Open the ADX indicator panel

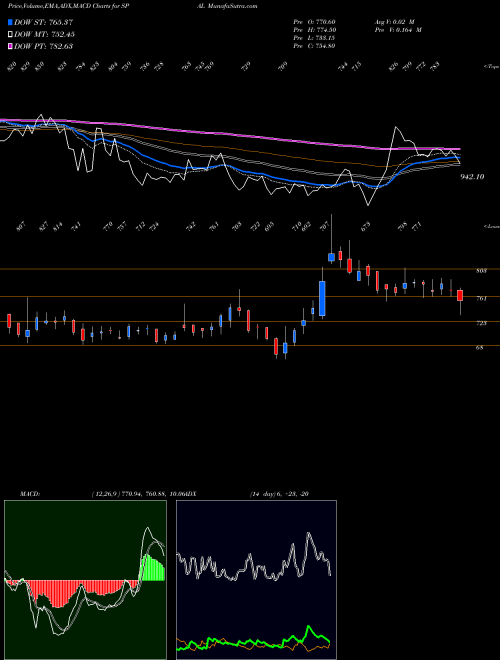tap(256, 580)
